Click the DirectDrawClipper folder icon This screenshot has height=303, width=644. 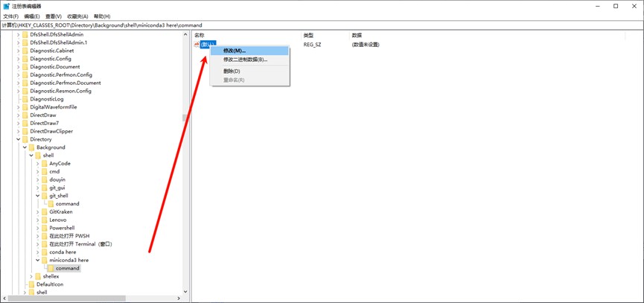pos(25,131)
